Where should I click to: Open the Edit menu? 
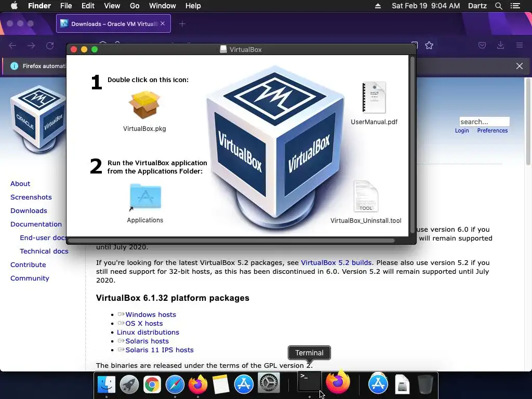click(x=88, y=6)
